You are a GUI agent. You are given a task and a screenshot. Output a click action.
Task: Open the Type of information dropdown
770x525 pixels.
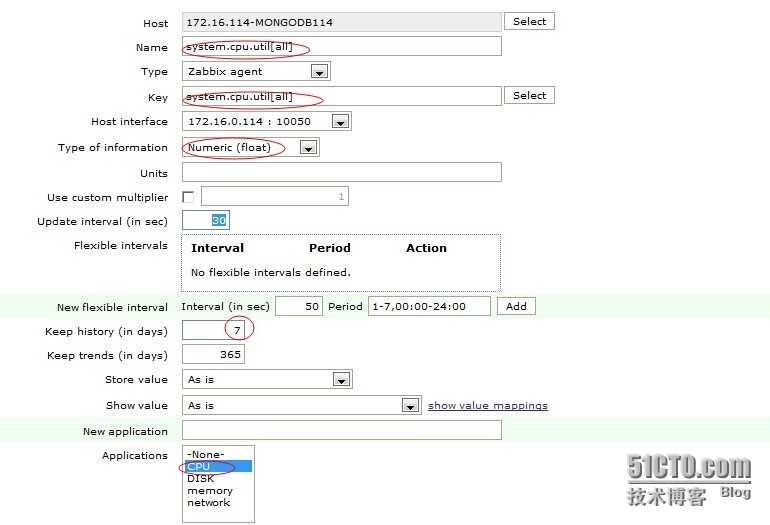(250, 147)
